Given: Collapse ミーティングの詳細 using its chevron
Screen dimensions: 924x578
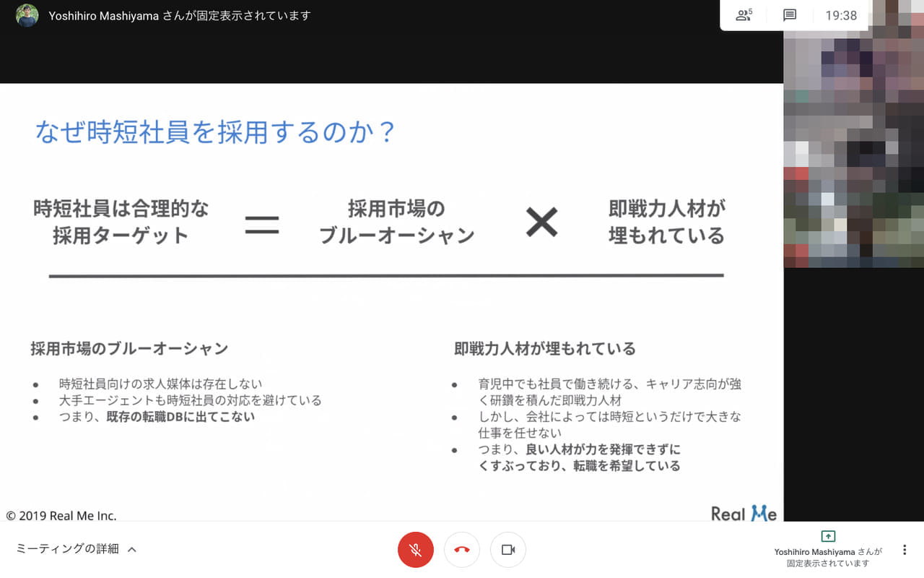Looking at the screenshot, I should pyautogui.click(x=131, y=549).
